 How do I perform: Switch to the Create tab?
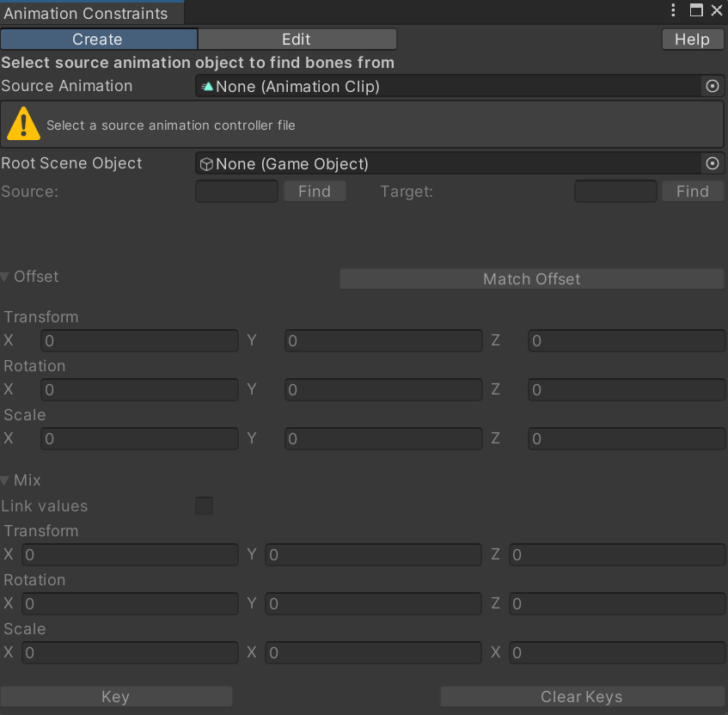pyautogui.click(x=99, y=39)
